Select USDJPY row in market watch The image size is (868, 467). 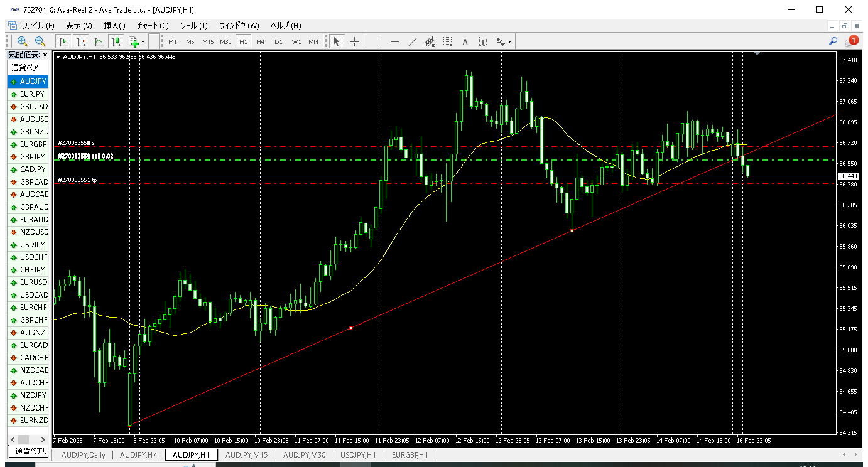(x=28, y=245)
